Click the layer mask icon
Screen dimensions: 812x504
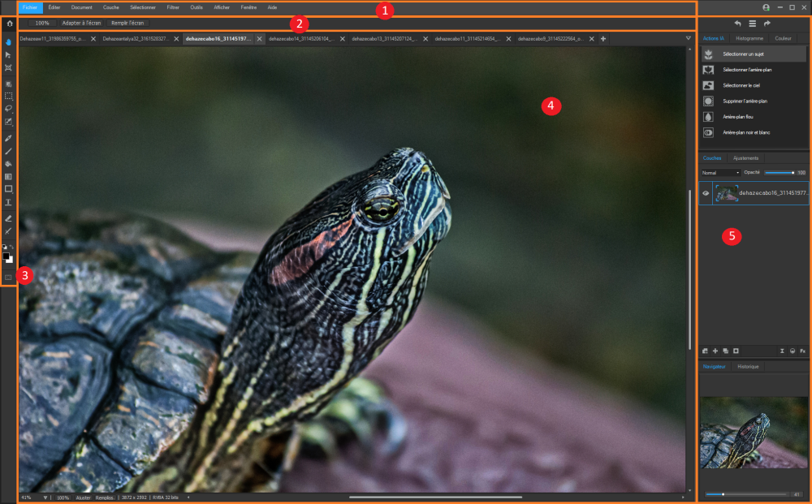pos(736,351)
